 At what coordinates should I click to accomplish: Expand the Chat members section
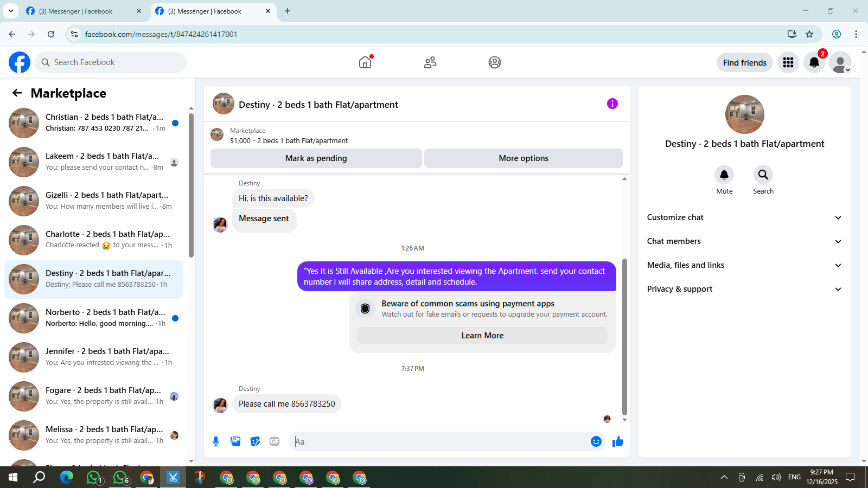[x=745, y=241]
